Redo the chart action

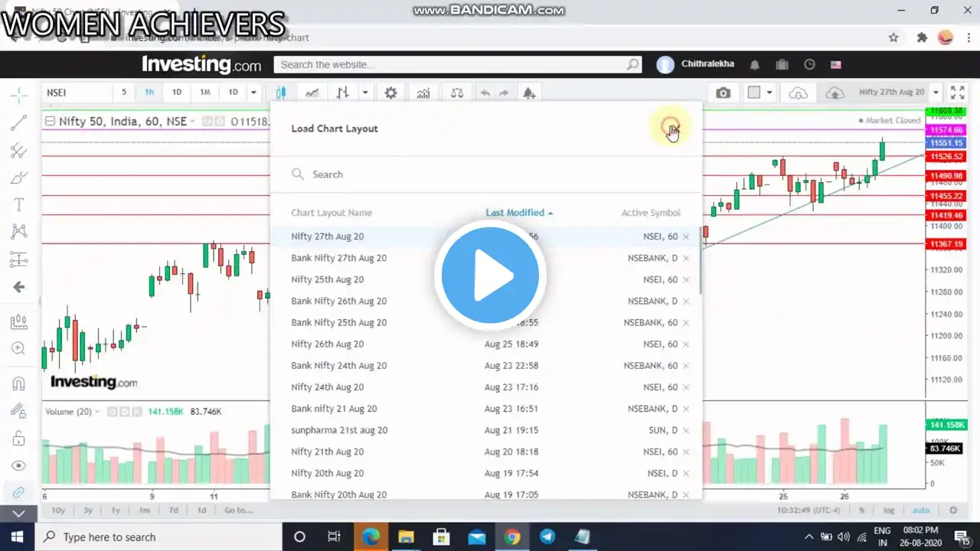(504, 93)
